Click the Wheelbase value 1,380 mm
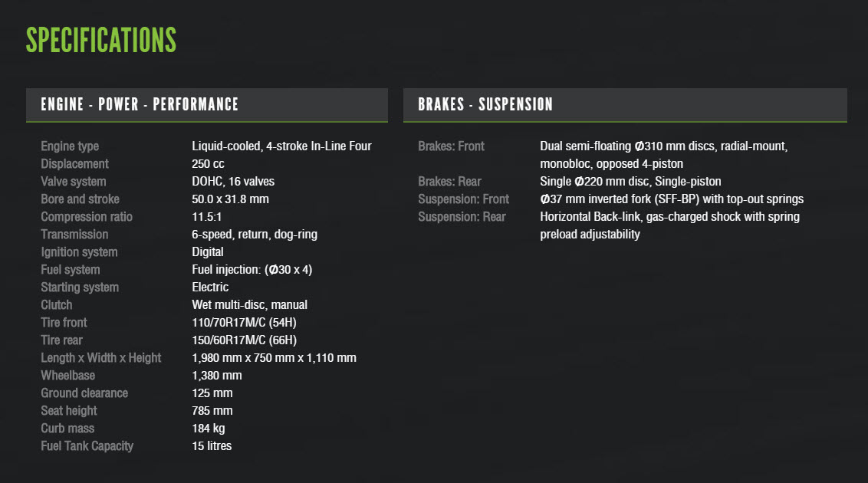Screen dimensions: 868x483 (217, 376)
